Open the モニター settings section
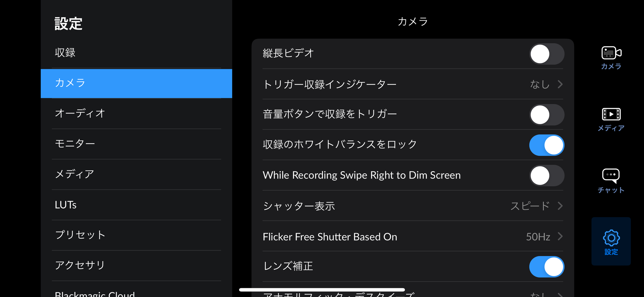The image size is (644, 297). (137, 144)
